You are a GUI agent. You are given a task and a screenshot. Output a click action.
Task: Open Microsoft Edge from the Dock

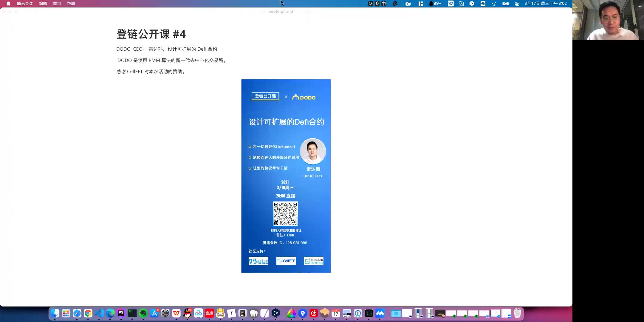point(110,313)
